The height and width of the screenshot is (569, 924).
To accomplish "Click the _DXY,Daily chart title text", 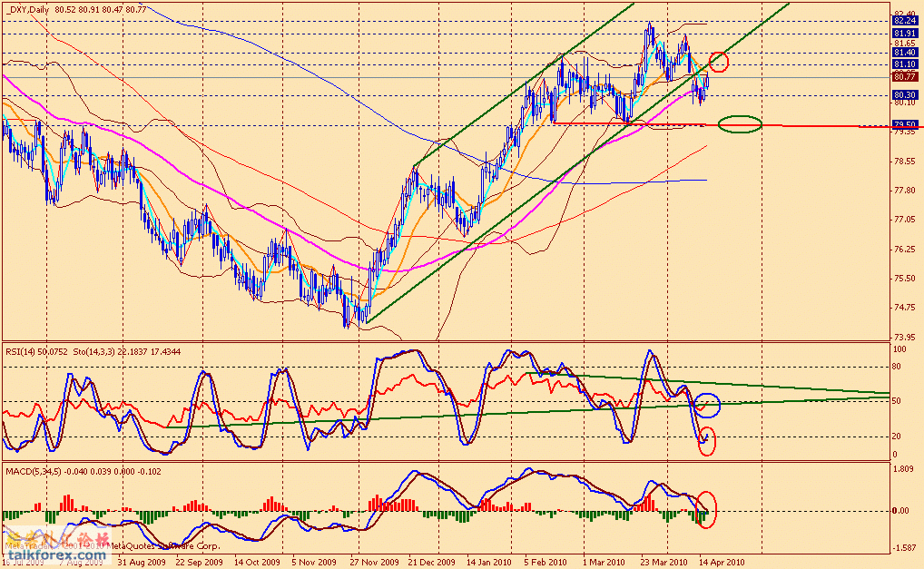I will tap(27, 9).
